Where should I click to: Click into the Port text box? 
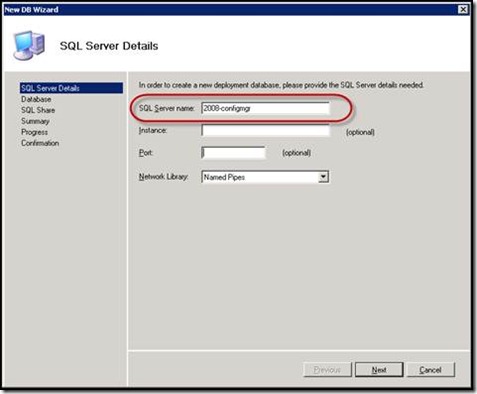click(x=233, y=153)
